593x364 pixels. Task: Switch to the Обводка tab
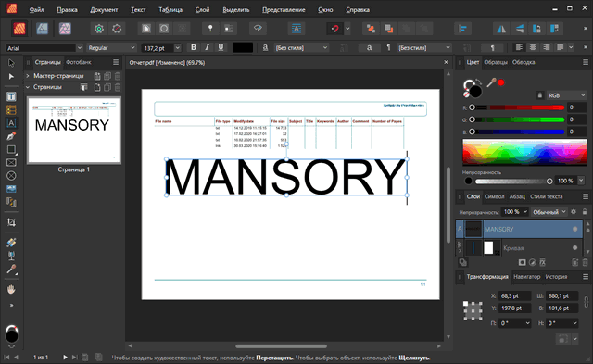tap(524, 62)
